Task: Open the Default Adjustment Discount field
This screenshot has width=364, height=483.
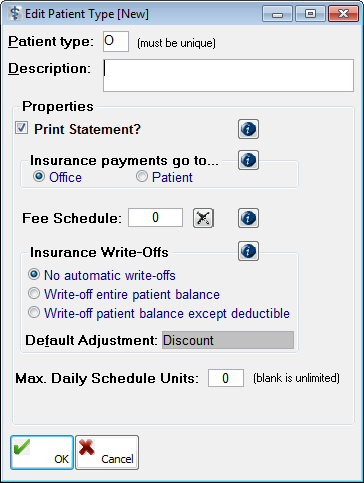Action: 228,340
